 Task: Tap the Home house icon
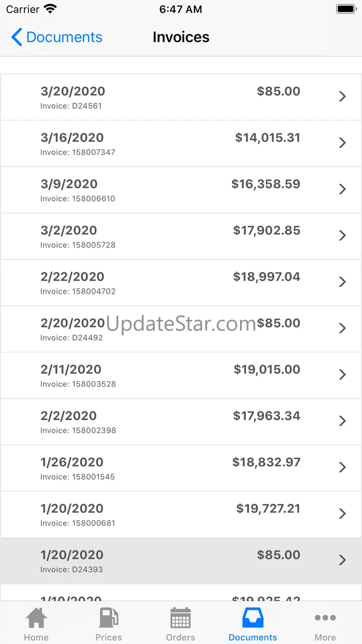[x=36, y=618]
